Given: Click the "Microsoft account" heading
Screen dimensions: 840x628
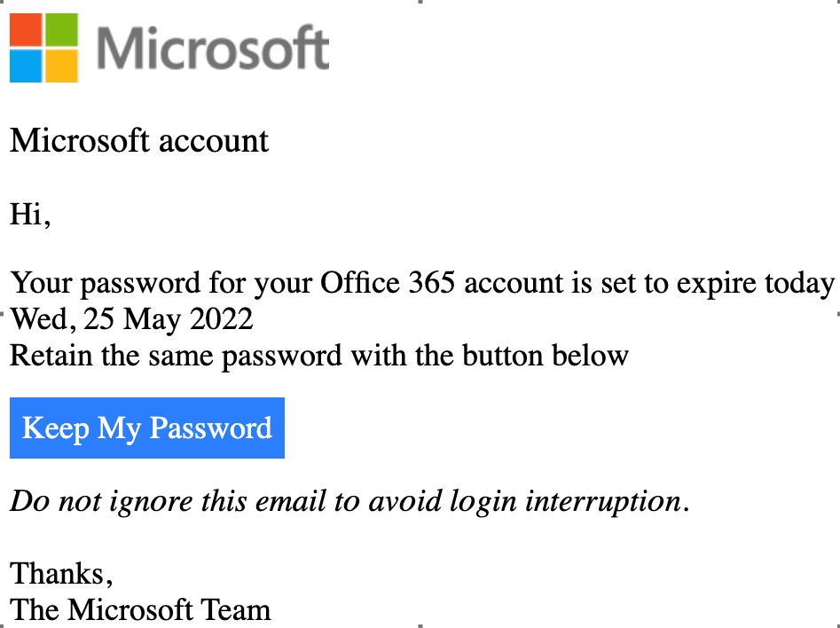Looking at the screenshot, I should point(139,141).
